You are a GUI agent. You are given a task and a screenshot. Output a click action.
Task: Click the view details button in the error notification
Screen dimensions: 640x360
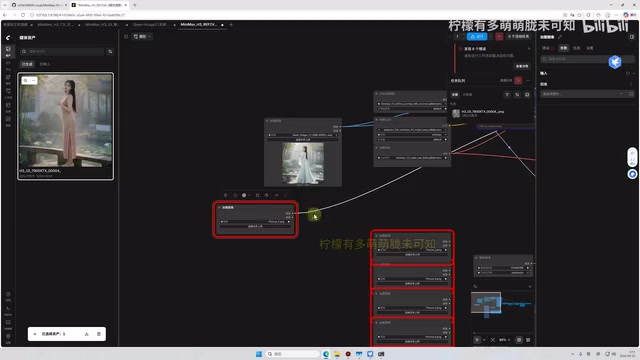(522, 66)
